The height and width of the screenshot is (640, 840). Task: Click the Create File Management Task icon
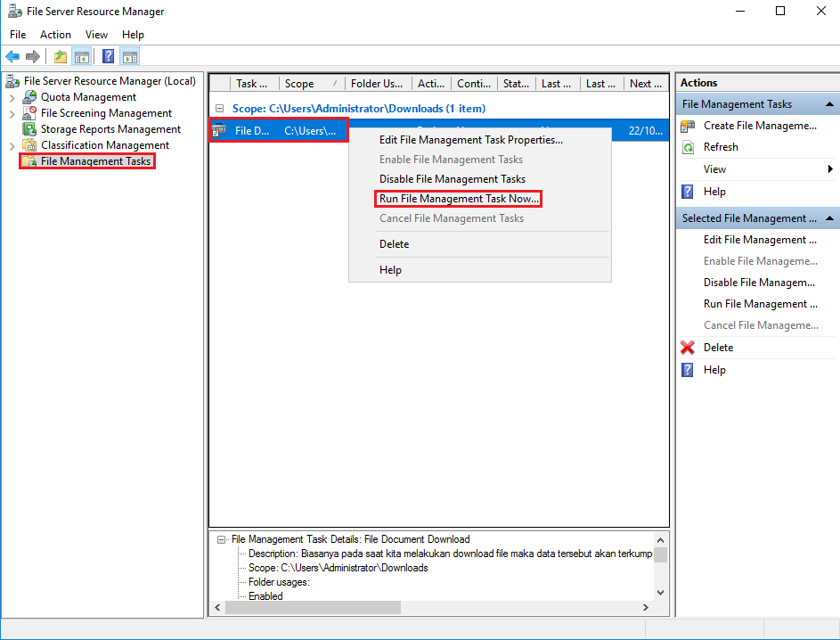688,125
